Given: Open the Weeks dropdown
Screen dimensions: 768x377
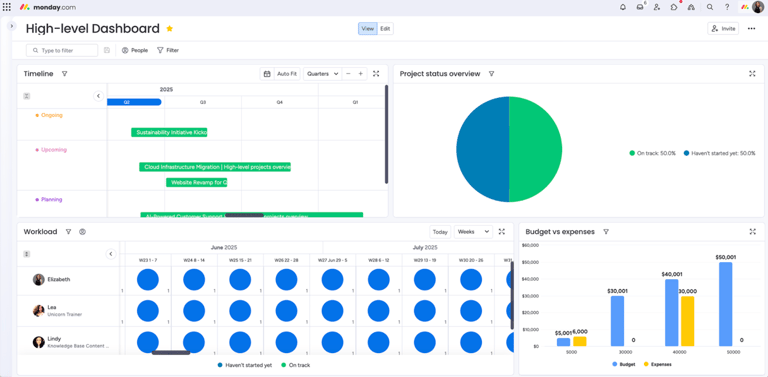Looking at the screenshot, I should [473, 232].
